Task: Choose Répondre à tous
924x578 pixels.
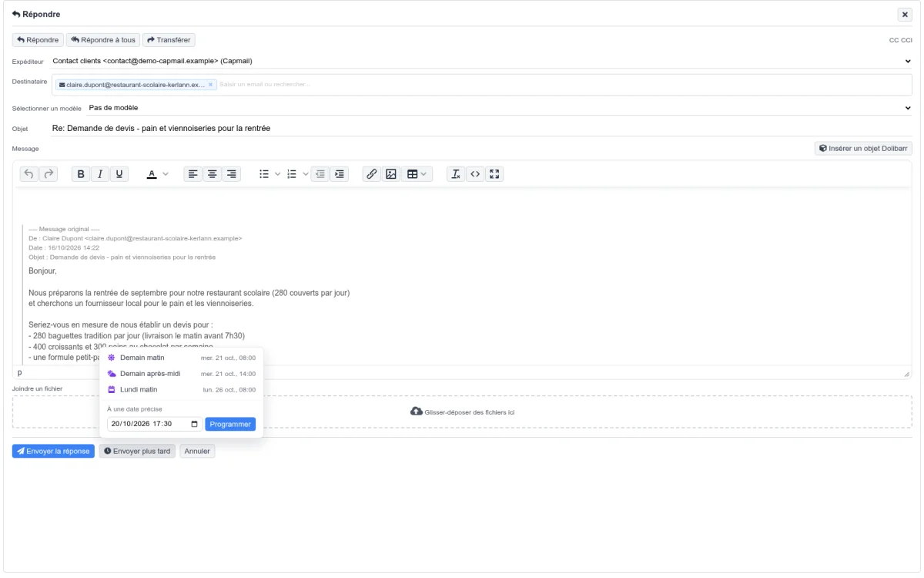Action: [x=103, y=40]
